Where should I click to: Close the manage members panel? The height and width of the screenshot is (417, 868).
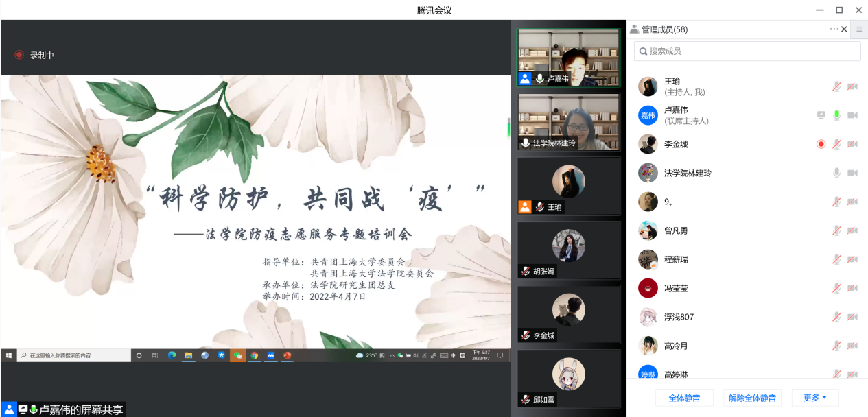[x=845, y=29]
